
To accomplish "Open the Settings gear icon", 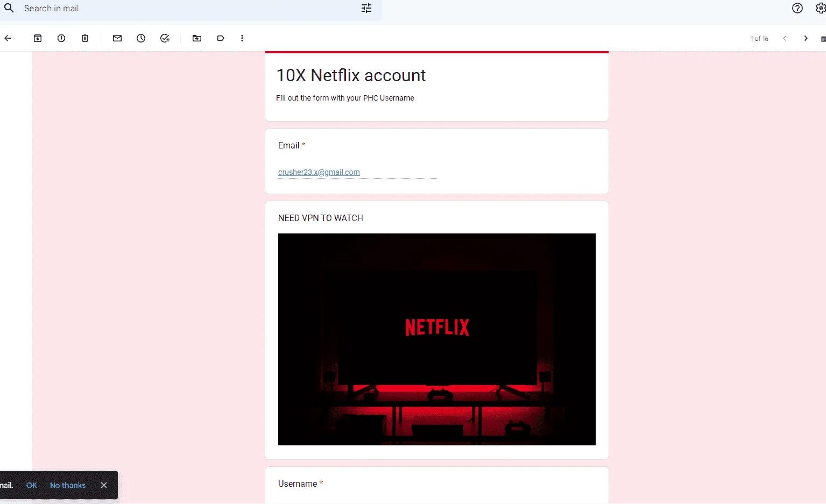I will point(821,8).
